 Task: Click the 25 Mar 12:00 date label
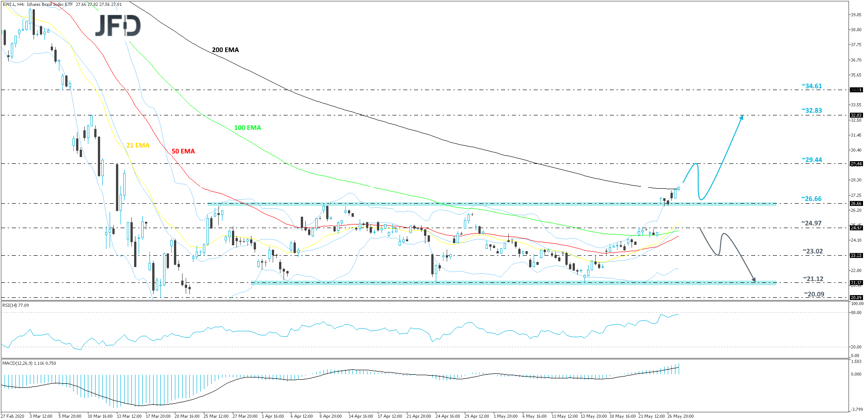pyautogui.click(x=216, y=416)
